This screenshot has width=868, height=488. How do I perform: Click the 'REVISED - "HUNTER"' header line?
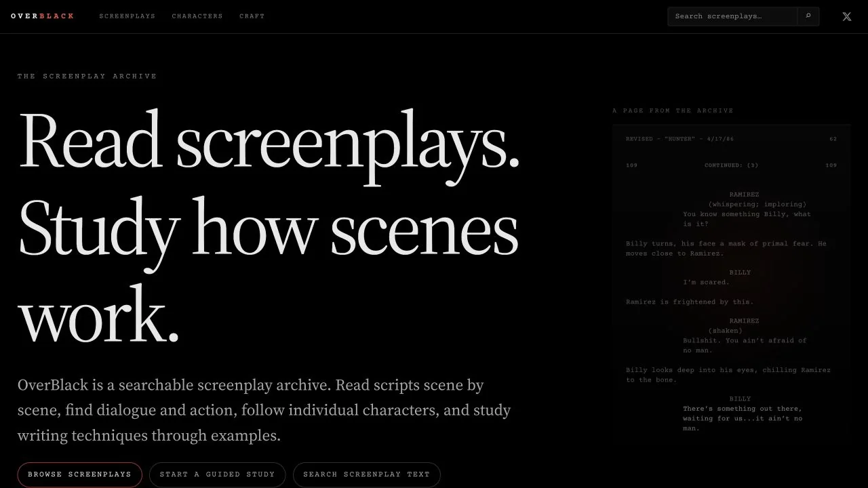(679, 139)
